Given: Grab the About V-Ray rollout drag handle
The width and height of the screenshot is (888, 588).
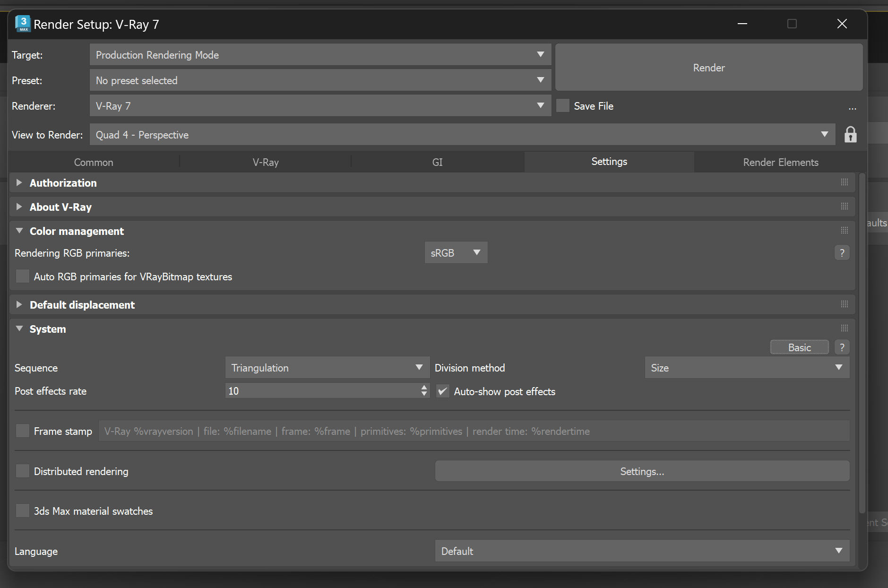Looking at the screenshot, I should click(845, 207).
